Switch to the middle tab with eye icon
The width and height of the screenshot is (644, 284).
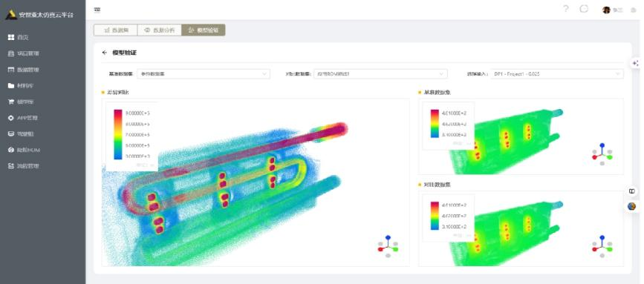click(x=160, y=30)
